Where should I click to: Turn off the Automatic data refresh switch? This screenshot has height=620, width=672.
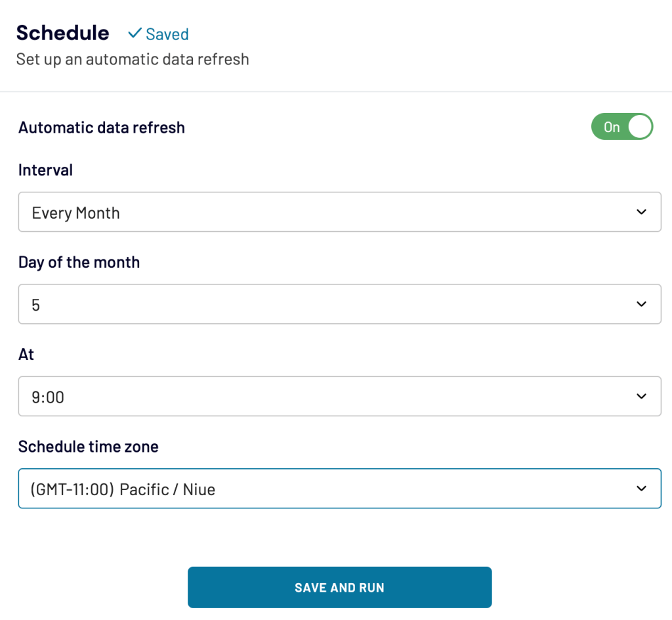(621, 127)
